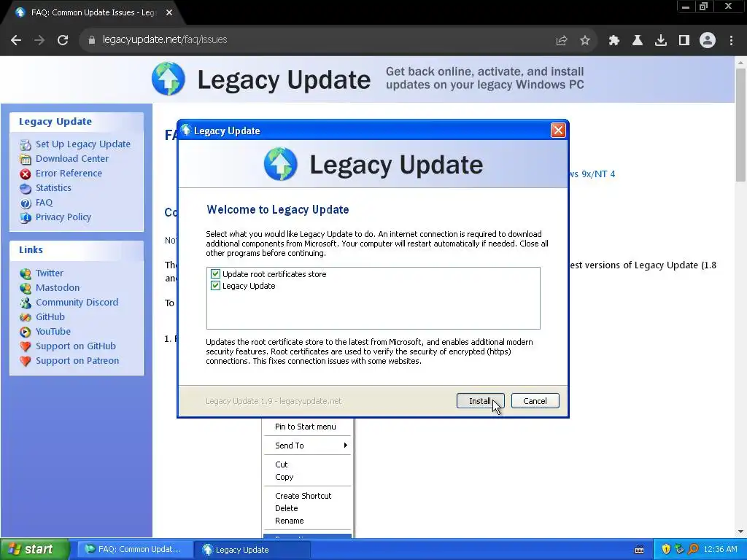The height and width of the screenshot is (560, 747).
Task: Open the Support on GitHub link
Action: coord(76,346)
